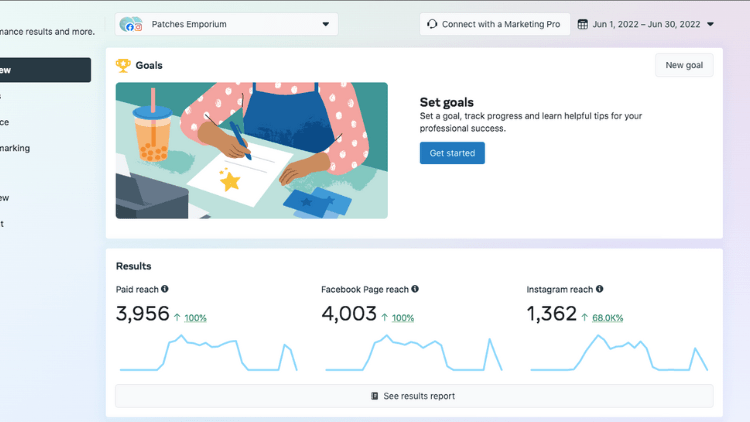Click the dropdown arrow in the Patches Emporium selector
This screenshot has height=422, width=750.
[326, 24]
